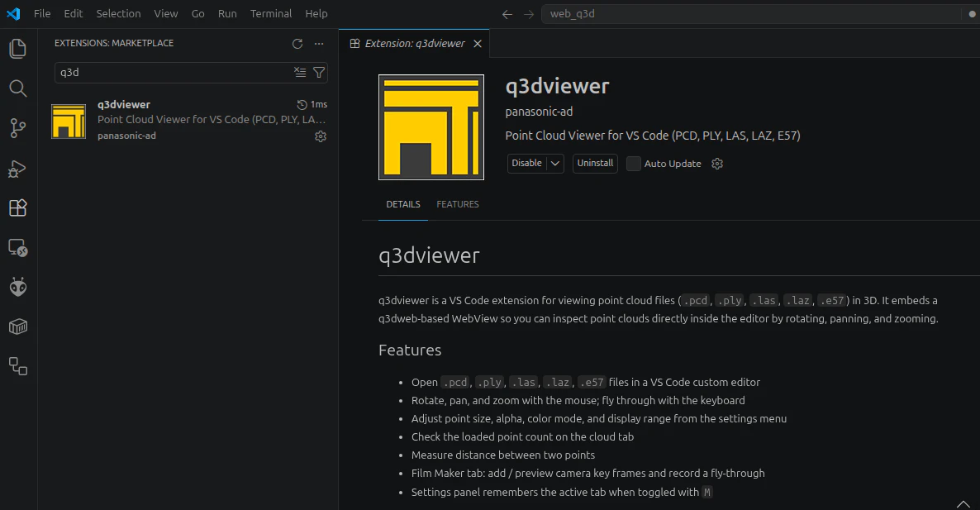Click the q3dviewer title in extension header
Screen dimensions: 980x510
(557, 86)
